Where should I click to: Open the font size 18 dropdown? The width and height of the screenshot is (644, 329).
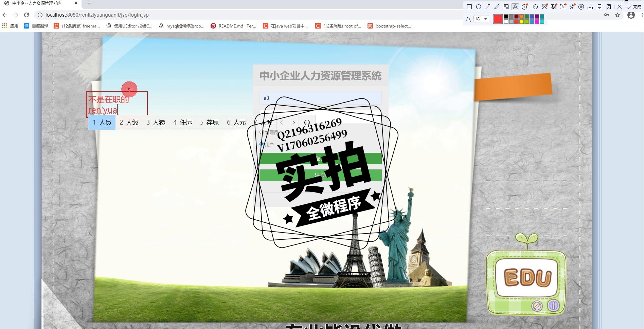[481, 19]
